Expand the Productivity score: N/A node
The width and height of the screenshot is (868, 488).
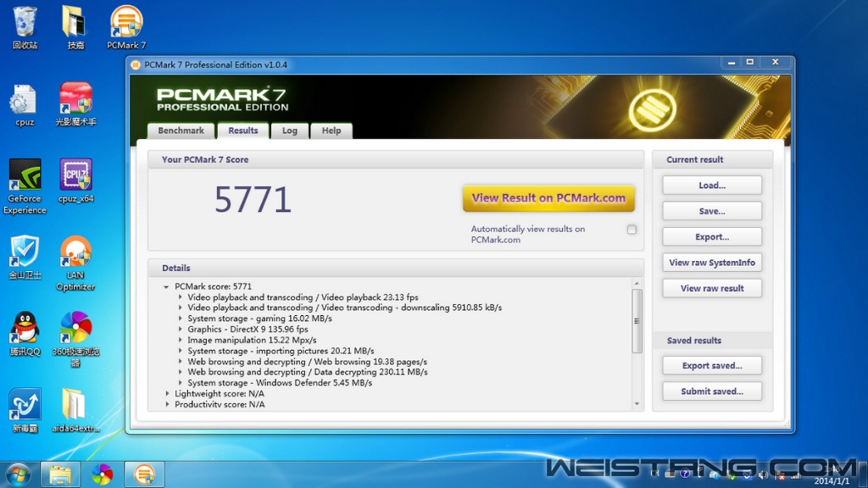[x=167, y=404]
